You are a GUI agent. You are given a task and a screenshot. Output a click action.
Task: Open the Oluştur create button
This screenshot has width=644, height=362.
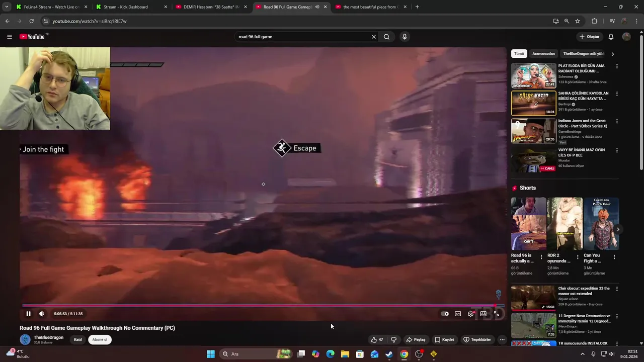tap(590, 37)
